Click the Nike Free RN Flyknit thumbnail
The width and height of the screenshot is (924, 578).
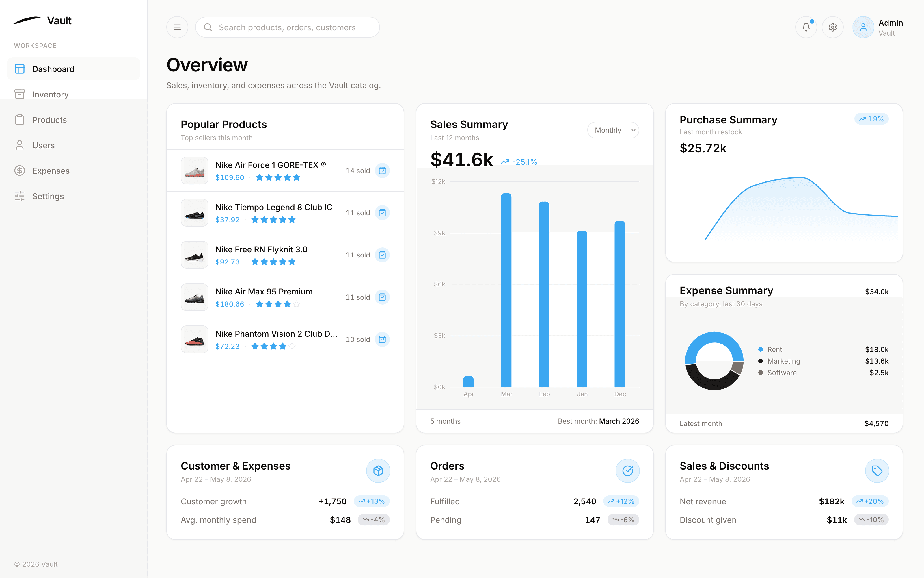click(194, 255)
